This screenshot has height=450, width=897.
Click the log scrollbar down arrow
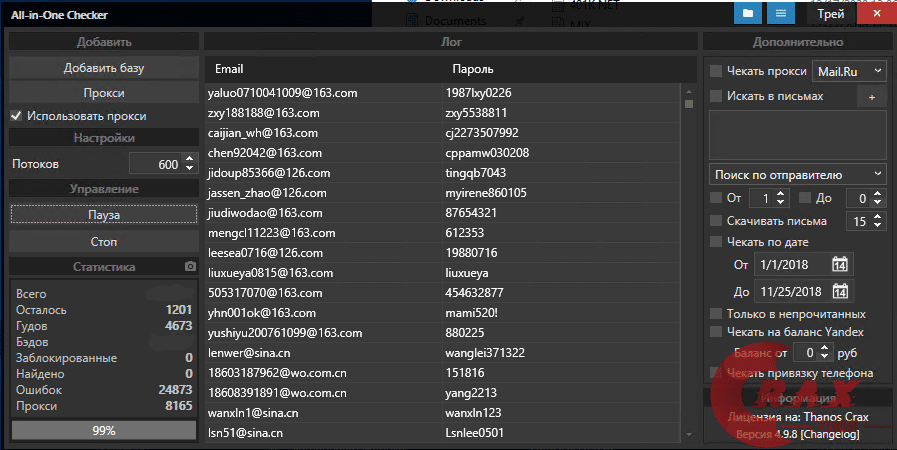(689, 435)
